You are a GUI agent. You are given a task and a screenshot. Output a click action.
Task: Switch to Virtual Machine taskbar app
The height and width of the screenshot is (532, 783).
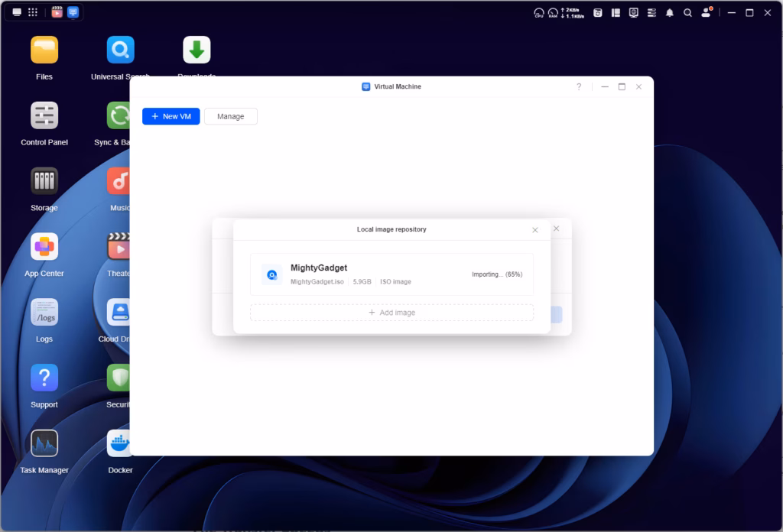pos(73,12)
